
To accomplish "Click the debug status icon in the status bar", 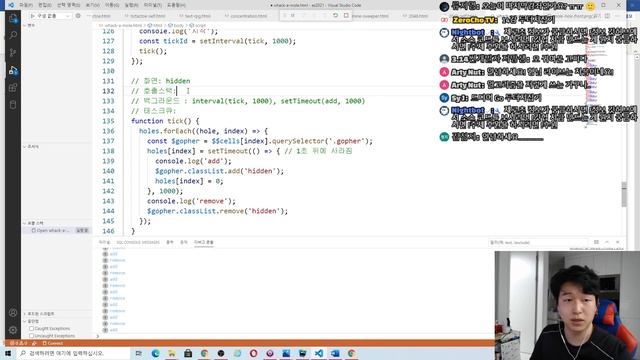I will point(34,343).
